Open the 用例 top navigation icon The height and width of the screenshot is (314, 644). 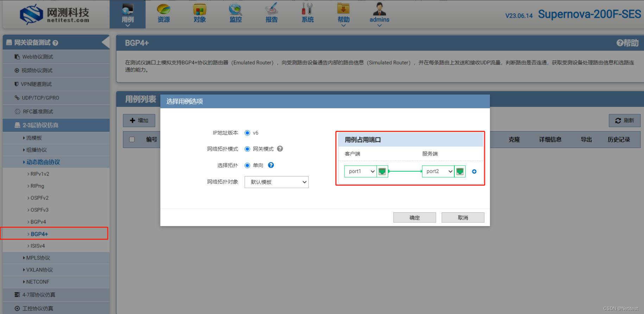128,14
